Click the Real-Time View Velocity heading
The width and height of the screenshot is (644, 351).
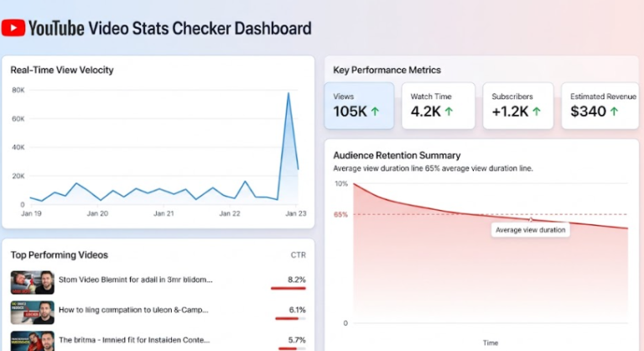(62, 70)
